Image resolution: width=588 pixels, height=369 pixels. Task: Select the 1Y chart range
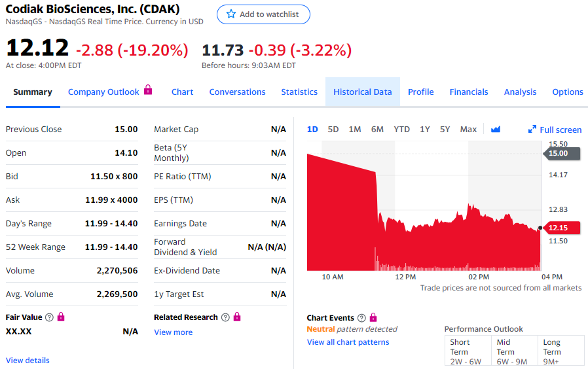(x=424, y=130)
